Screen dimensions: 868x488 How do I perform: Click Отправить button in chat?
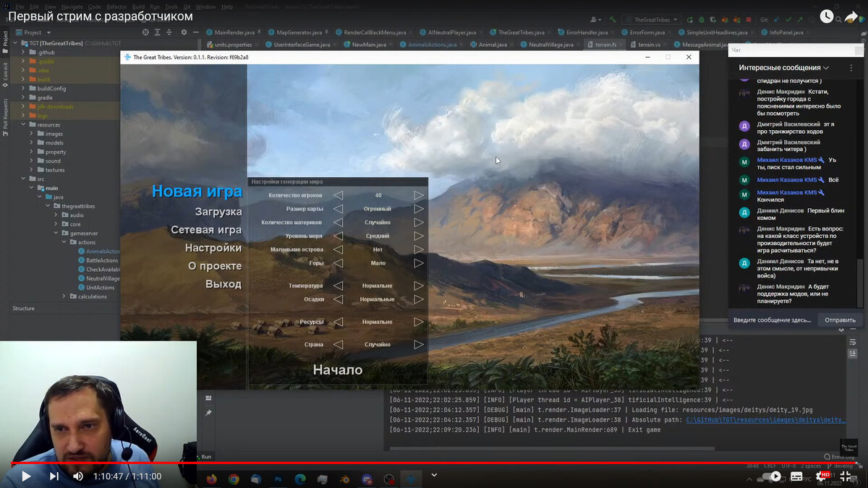[x=840, y=320]
